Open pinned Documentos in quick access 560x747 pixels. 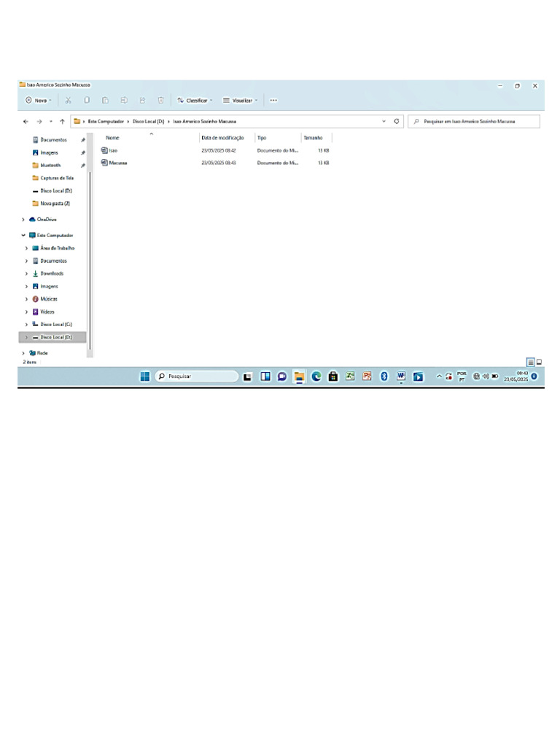click(x=53, y=140)
